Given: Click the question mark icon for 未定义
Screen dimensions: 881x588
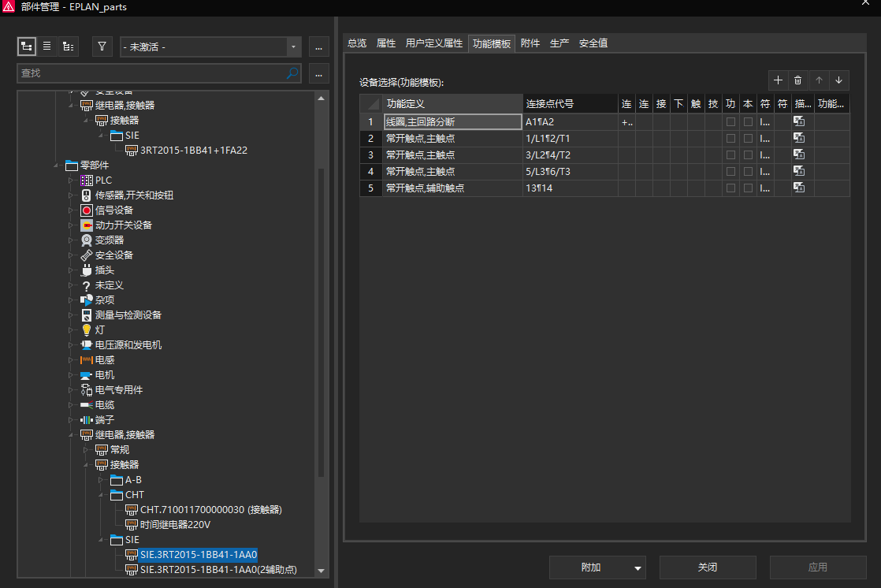Looking at the screenshot, I should point(87,285).
